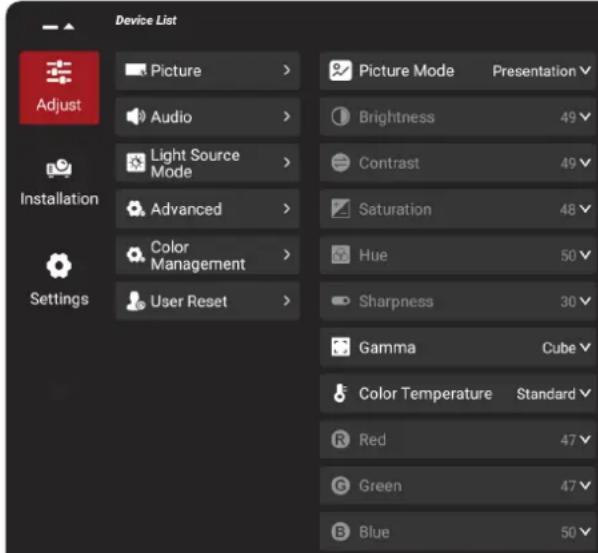
Task: Expand the Color Temperature Standard dropdown
Action: point(554,394)
